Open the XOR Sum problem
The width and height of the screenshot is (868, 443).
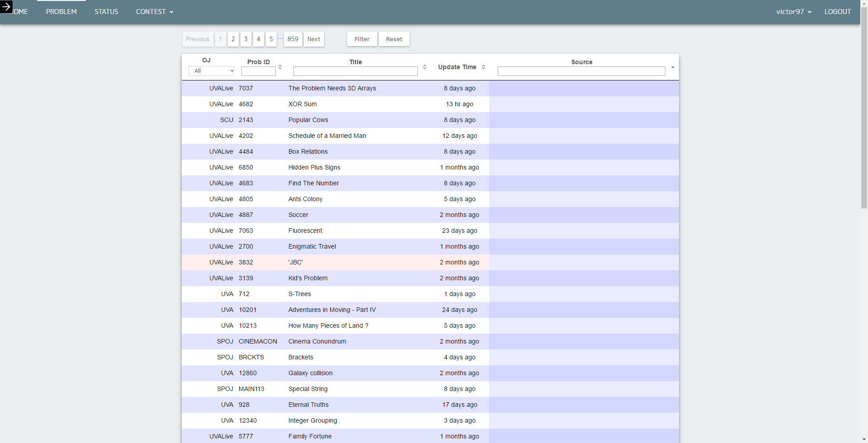(302, 104)
